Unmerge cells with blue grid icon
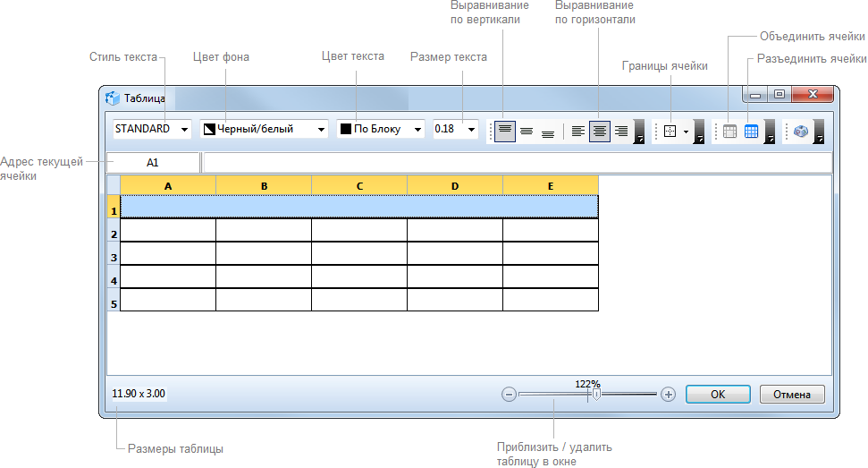The width and height of the screenshot is (868, 468). tap(751, 132)
